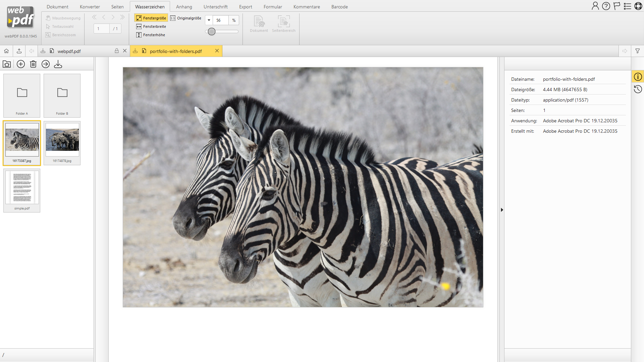Screen dimensions: 644x362
Task: Click the filter funnel icon
Action: click(637, 51)
